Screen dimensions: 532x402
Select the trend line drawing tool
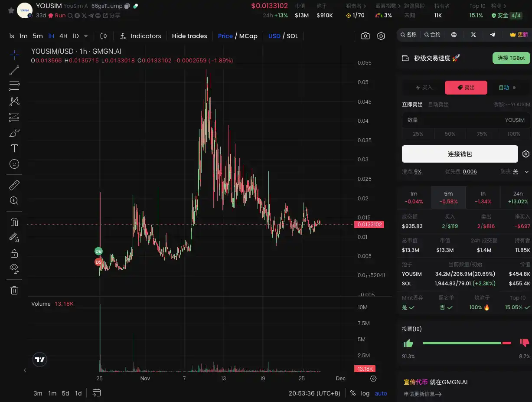tap(14, 70)
